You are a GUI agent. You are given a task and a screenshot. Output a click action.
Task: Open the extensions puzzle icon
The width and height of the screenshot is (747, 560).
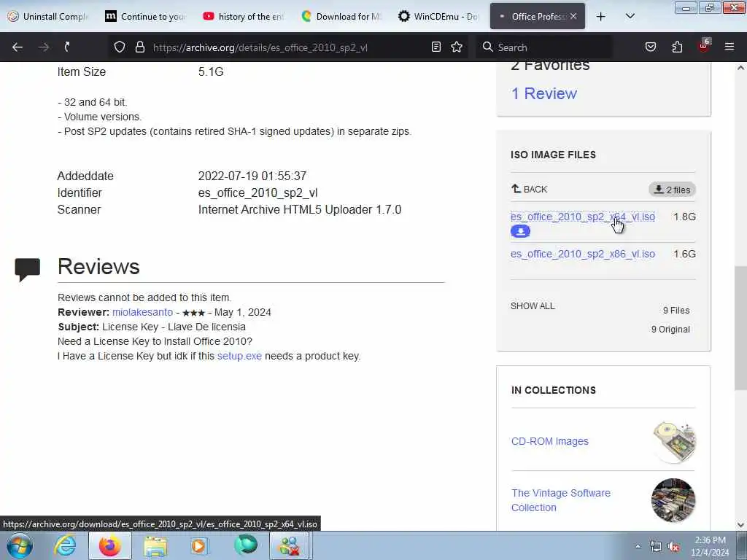point(677,47)
